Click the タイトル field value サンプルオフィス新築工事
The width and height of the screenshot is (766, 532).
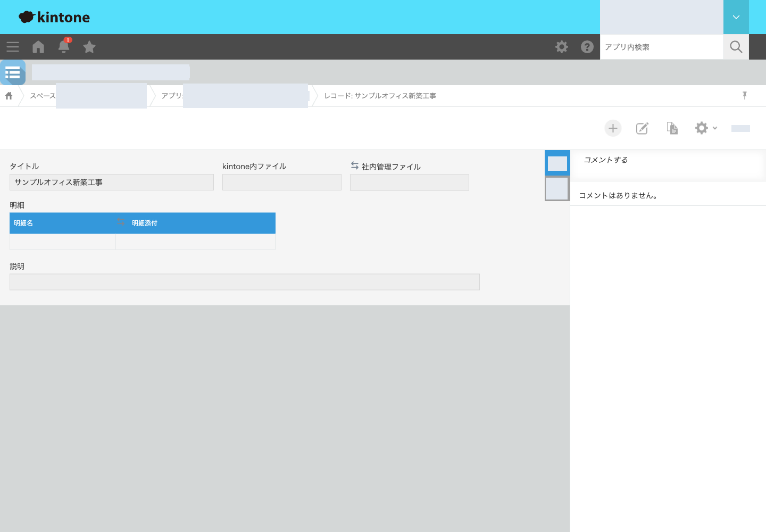pyautogui.click(x=112, y=182)
